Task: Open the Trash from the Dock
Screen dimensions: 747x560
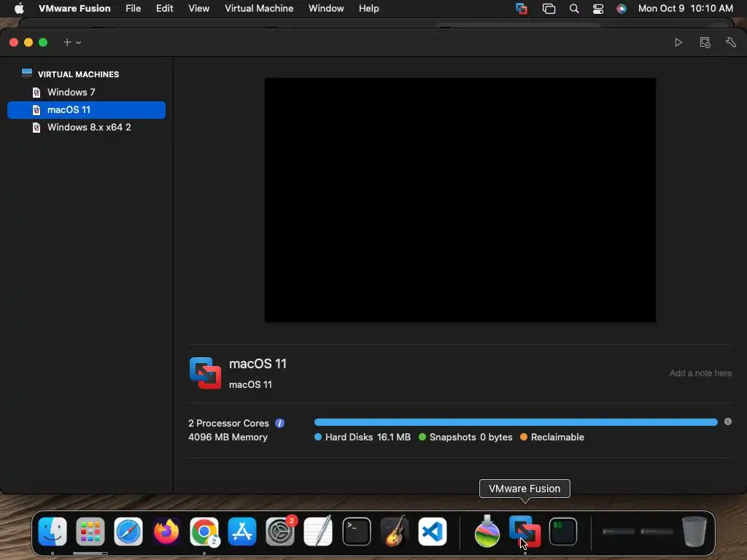Action: click(x=694, y=532)
